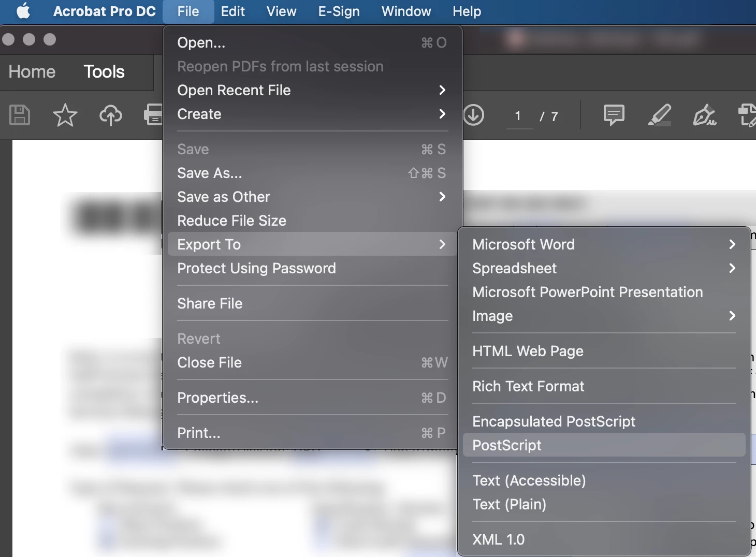The width and height of the screenshot is (756, 557).
Task: Open the Window menu
Action: (406, 11)
